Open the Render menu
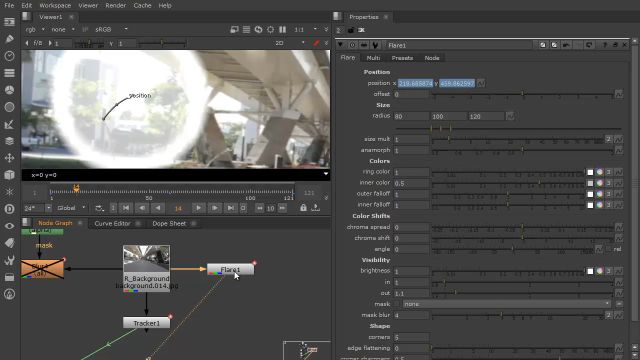Viewport: 640px width, 360px height. coord(116,5)
